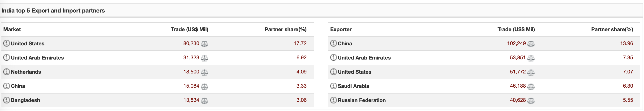Click the 80,230 export trade value
This screenshot has height=111, width=644.
tap(191, 43)
